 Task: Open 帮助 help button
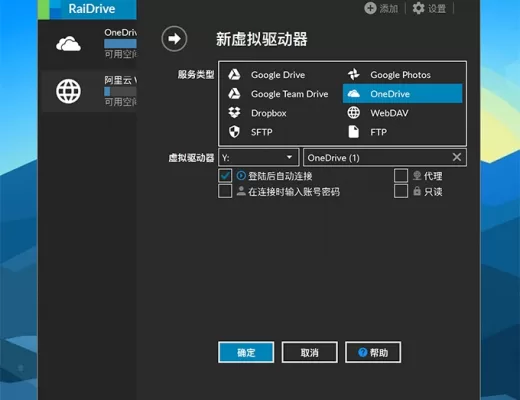pos(373,352)
